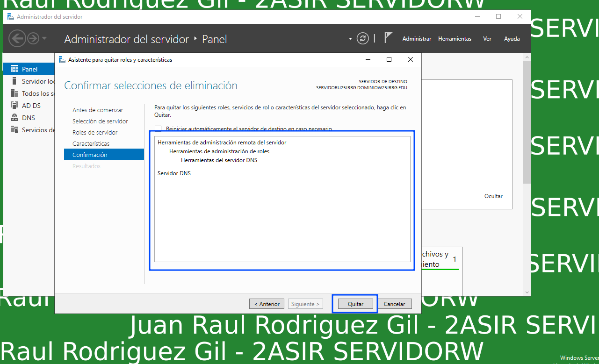The width and height of the screenshot is (599, 364).
Task: Open the Ayuda menu
Action: (512, 39)
